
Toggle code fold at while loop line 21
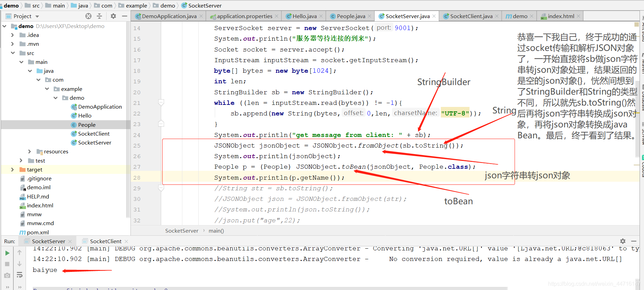point(161,102)
